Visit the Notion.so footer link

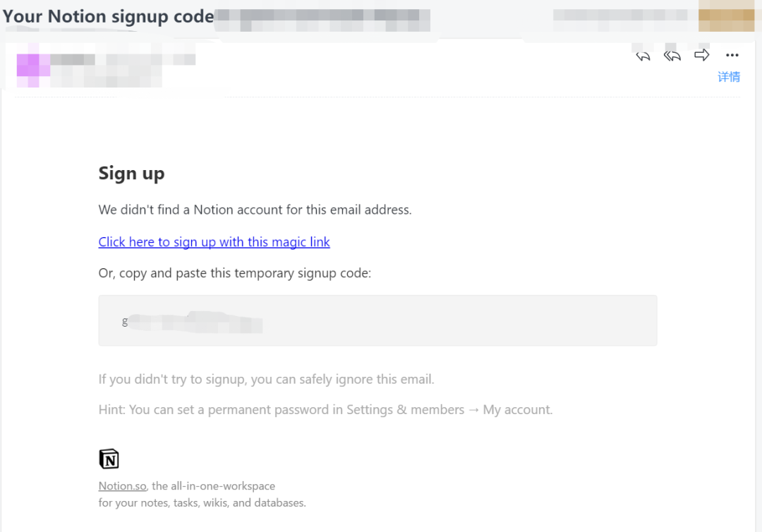123,486
